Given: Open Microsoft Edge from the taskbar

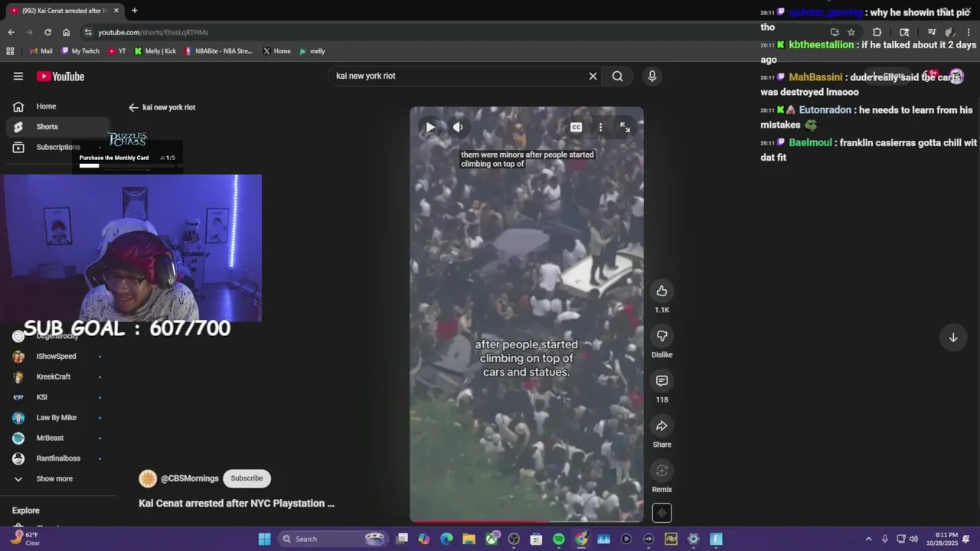Looking at the screenshot, I should pyautogui.click(x=446, y=539).
